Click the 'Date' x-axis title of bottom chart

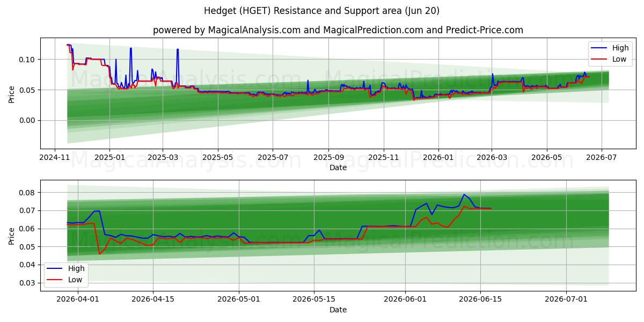tap(338, 310)
